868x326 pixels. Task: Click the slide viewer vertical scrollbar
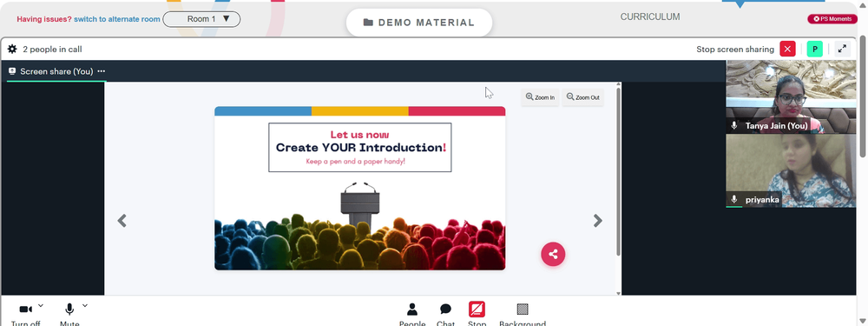pos(618,172)
